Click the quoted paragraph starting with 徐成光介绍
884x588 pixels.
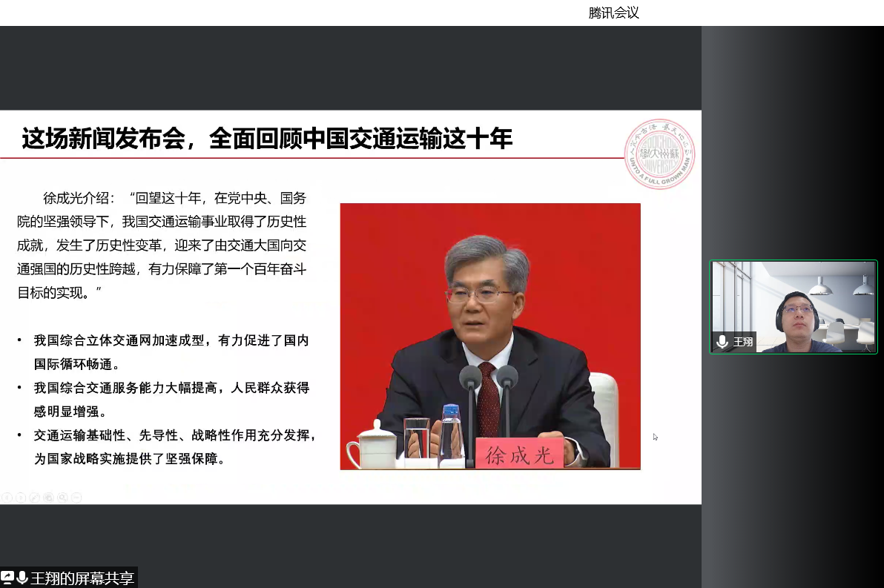[x=162, y=245]
